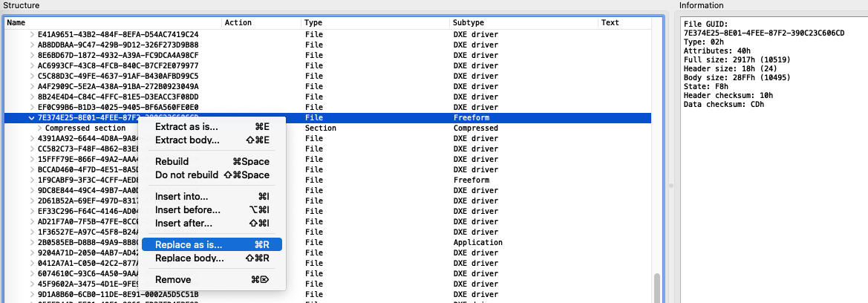This screenshot has width=868, height=303.
Task: Select row 1F36527E-A97C-45F8
Action: coord(327,232)
